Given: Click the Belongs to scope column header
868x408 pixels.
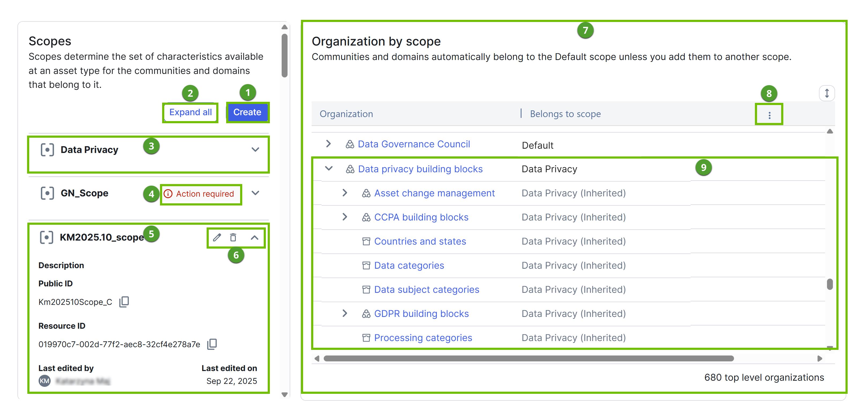Looking at the screenshot, I should [565, 114].
